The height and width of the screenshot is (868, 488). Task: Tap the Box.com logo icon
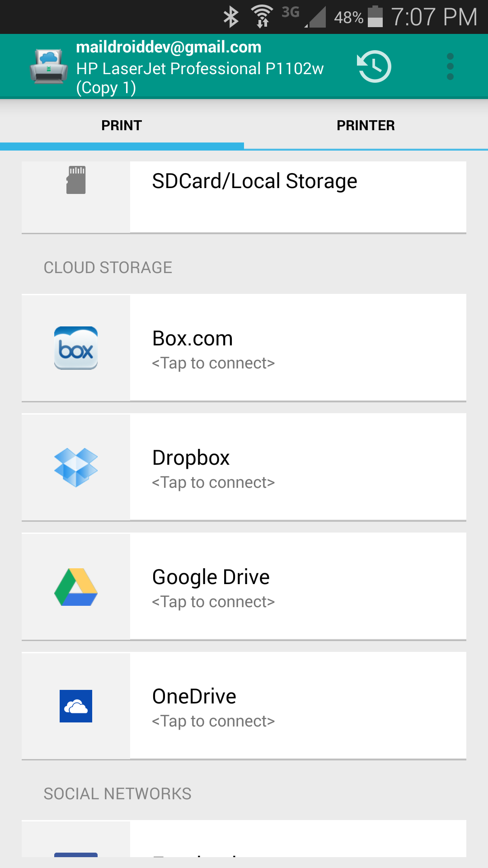(76, 348)
